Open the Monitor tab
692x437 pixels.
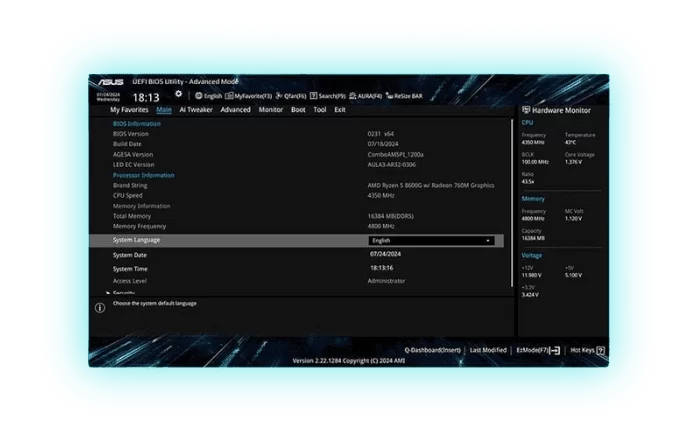click(x=271, y=110)
